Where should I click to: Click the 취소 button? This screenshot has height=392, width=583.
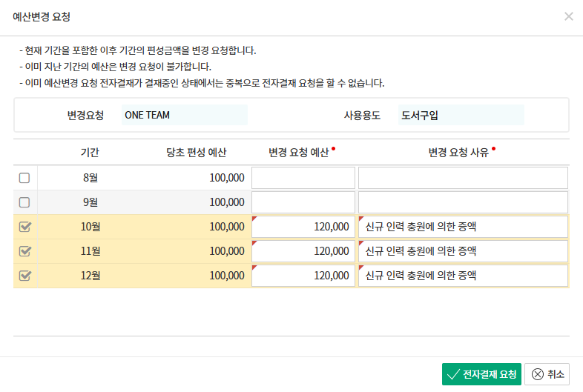pos(547,374)
